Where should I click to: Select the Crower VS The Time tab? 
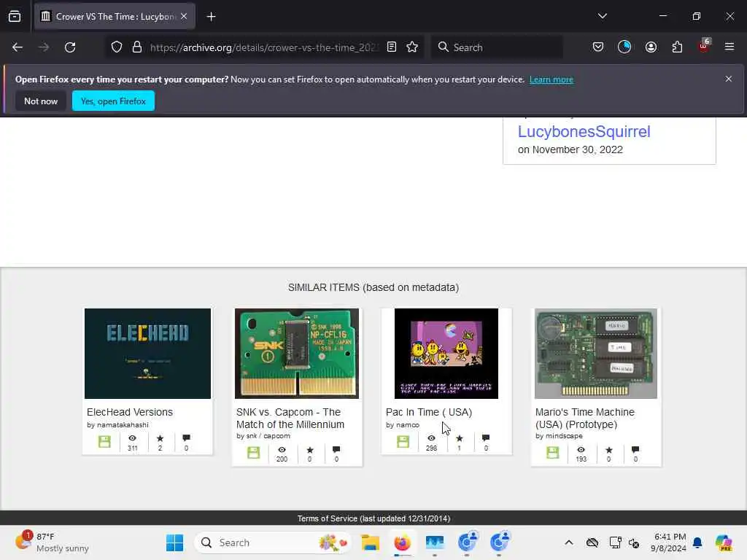click(x=115, y=17)
